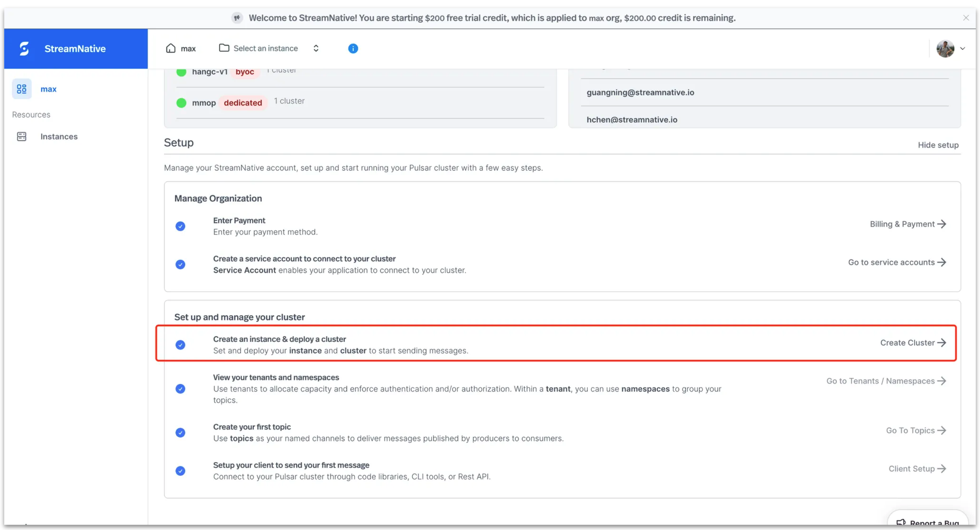The image size is (980, 530).
Task: Open the Select an instance dropdown
Action: tap(265, 48)
